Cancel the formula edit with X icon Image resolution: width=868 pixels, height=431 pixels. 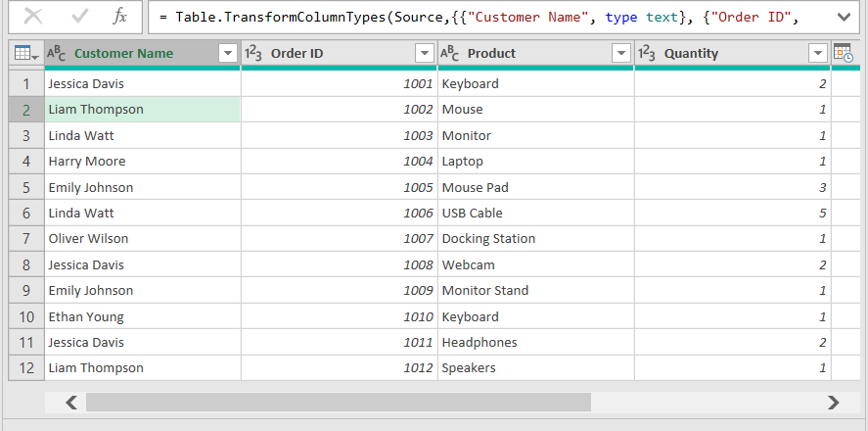point(33,17)
